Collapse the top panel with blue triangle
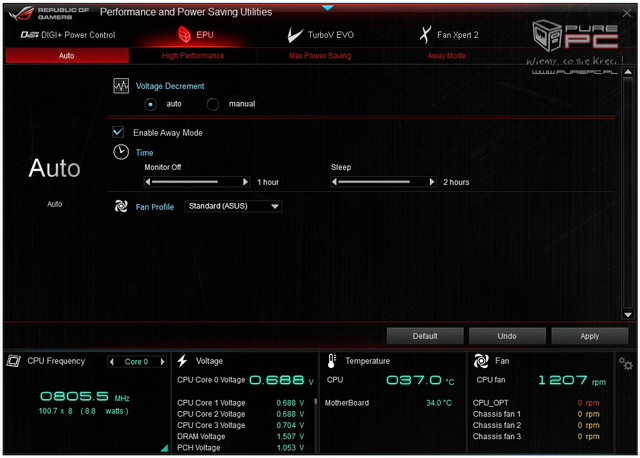The width and height of the screenshot is (640, 458). pyautogui.click(x=327, y=8)
